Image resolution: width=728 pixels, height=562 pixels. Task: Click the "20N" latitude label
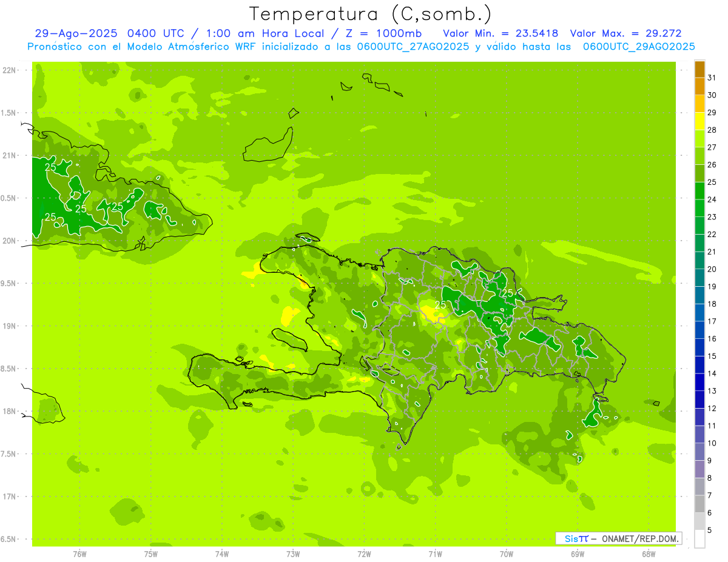click(9, 241)
